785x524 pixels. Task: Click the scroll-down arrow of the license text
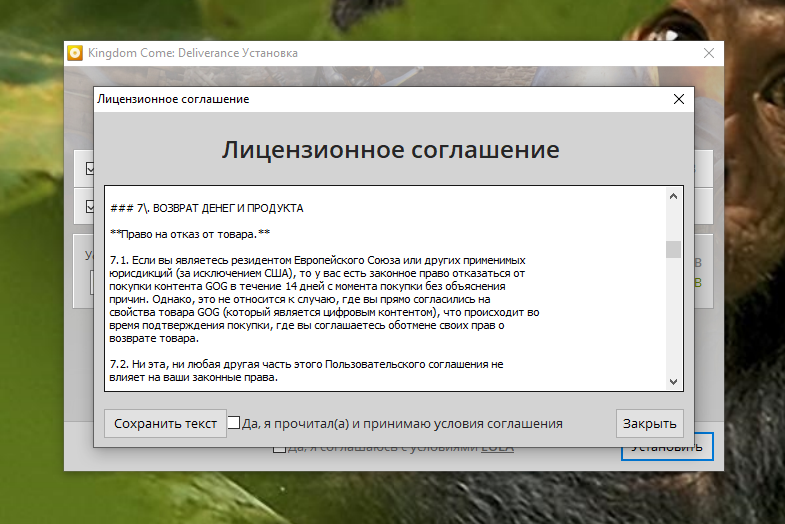pyautogui.click(x=673, y=382)
